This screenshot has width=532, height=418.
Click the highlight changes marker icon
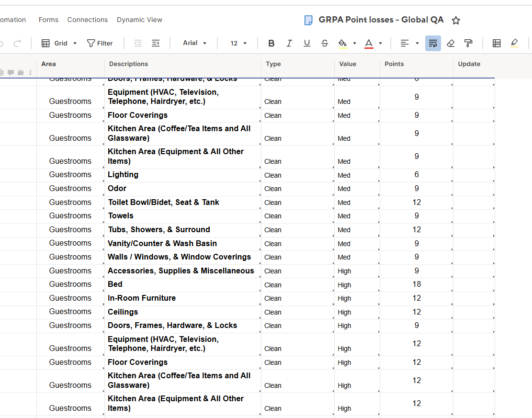click(x=514, y=43)
